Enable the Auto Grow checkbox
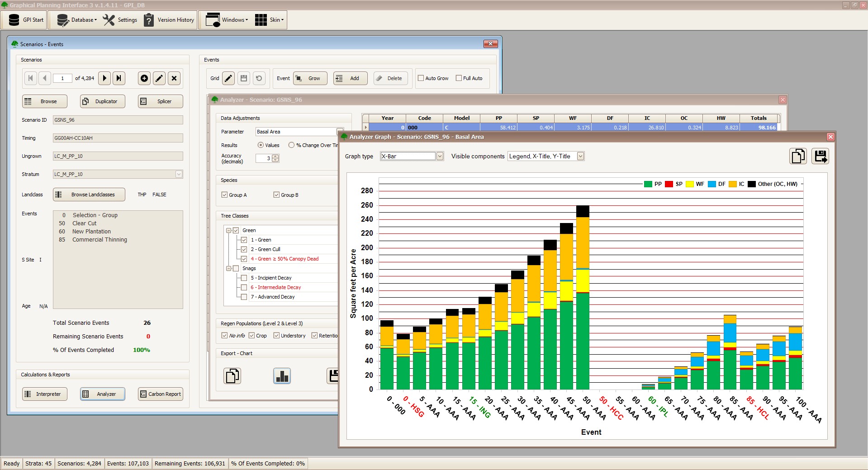 (x=421, y=78)
